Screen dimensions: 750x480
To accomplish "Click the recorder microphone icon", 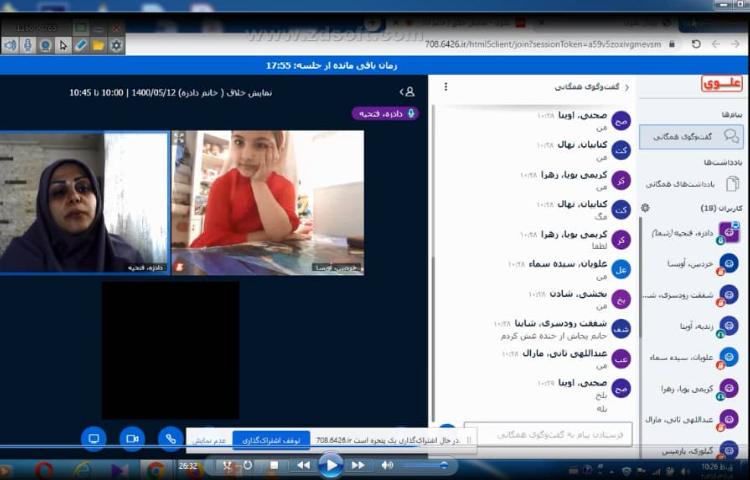I will pyautogui.click(x=27, y=45).
